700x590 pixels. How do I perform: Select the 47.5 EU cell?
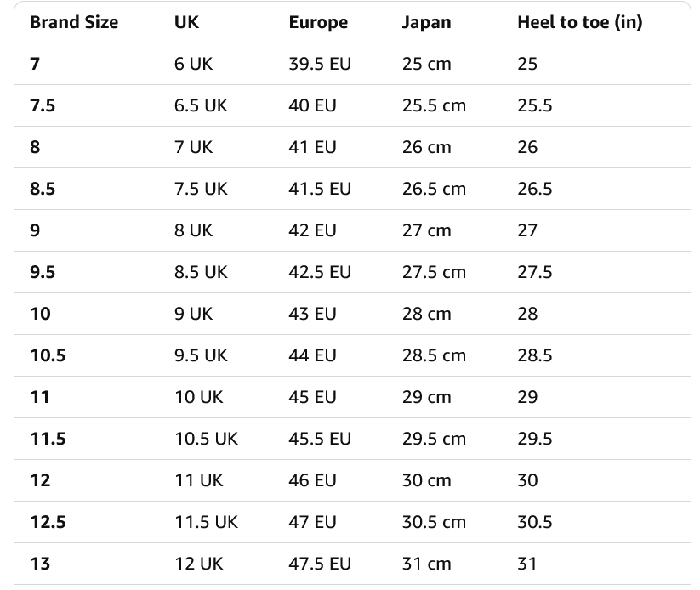(320, 564)
